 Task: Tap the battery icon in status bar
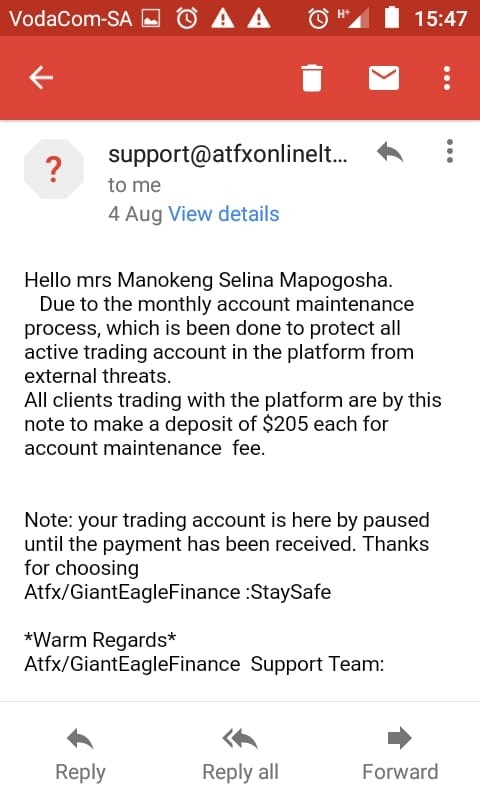tap(391, 18)
